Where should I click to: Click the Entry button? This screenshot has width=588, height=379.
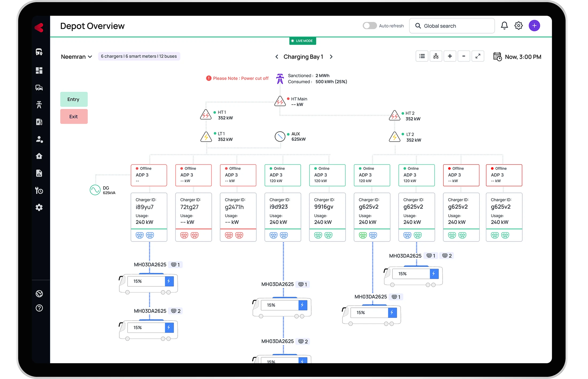(74, 99)
